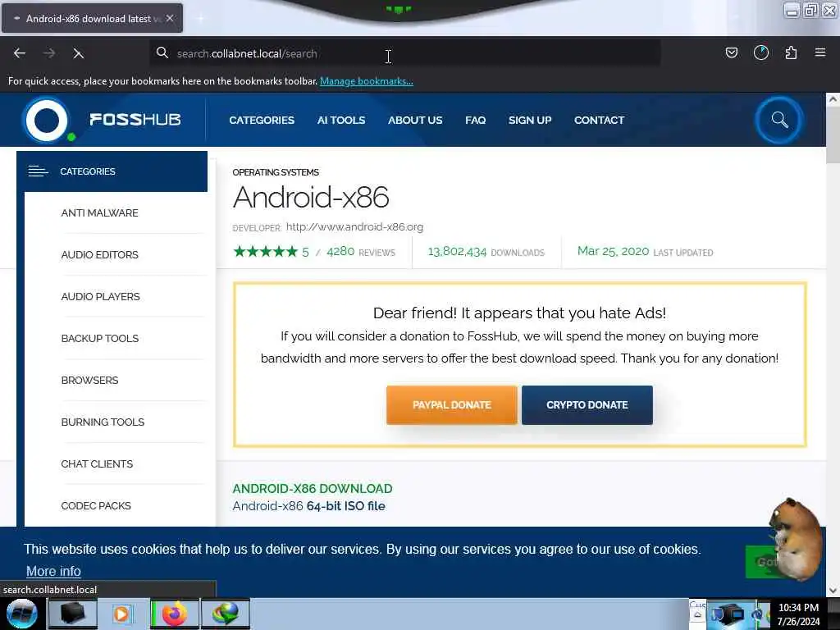Close the Android-x86 browser tab
This screenshot has height=630, width=840.
[x=170, y=18]
